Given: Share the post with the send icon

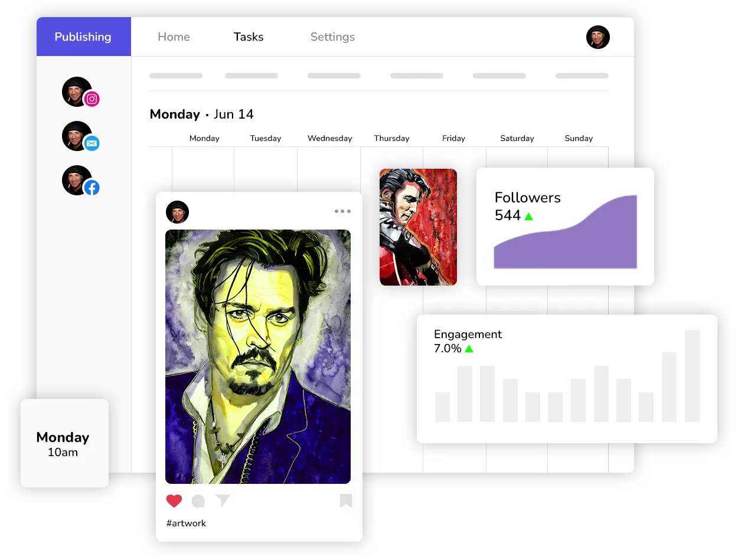Looking at the screenshot, I should (x=223, y=501).
